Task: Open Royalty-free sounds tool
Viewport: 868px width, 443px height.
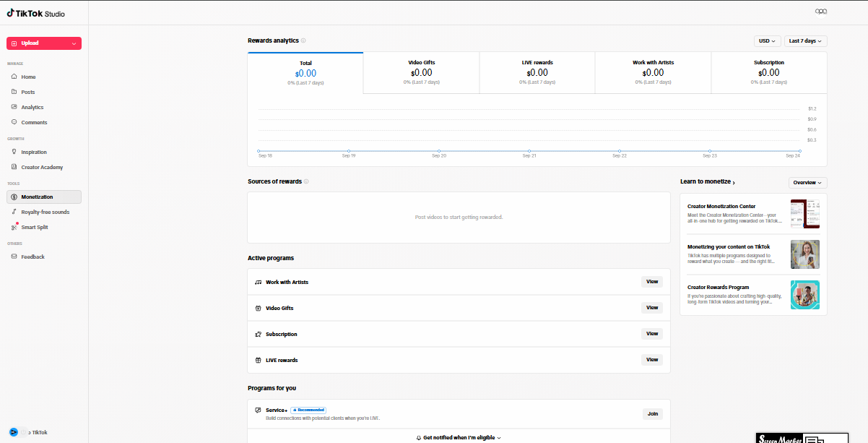Action: tap(43, 212)
